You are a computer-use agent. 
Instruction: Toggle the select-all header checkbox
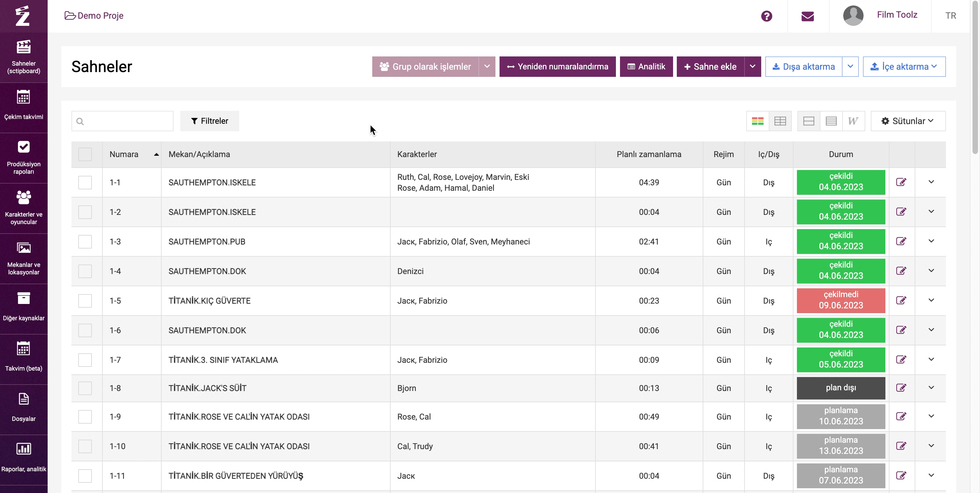click(x=85, y=154)
